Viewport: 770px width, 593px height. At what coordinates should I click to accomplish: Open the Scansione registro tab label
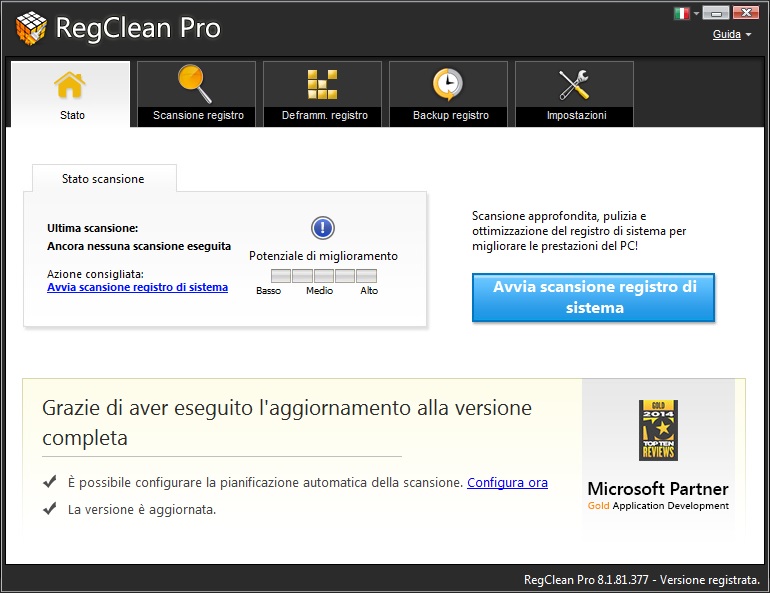(x=198, y=115)
